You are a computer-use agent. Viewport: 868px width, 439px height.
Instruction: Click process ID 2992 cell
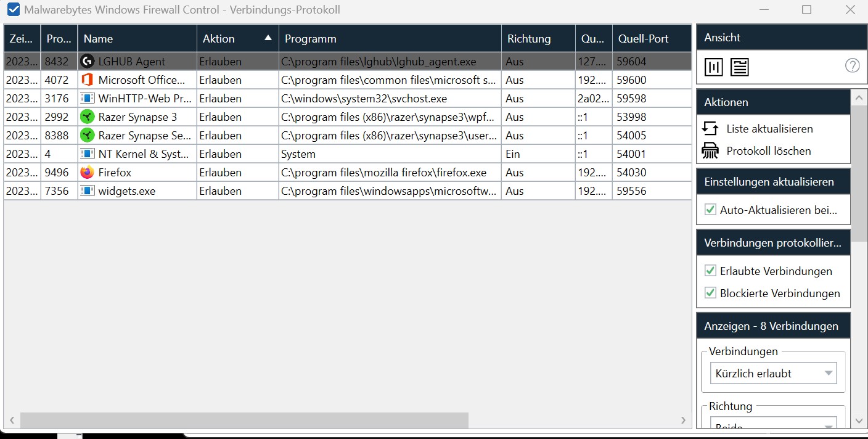[59, 117]
